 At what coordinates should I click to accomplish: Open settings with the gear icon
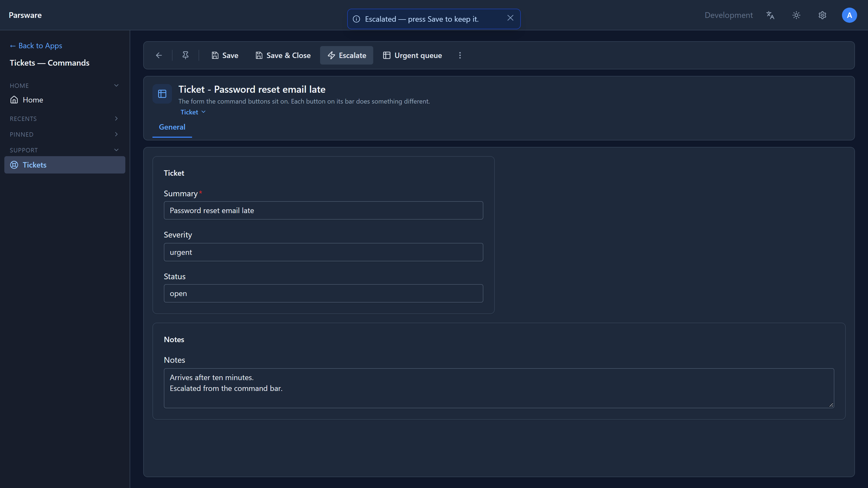(822, 15)
